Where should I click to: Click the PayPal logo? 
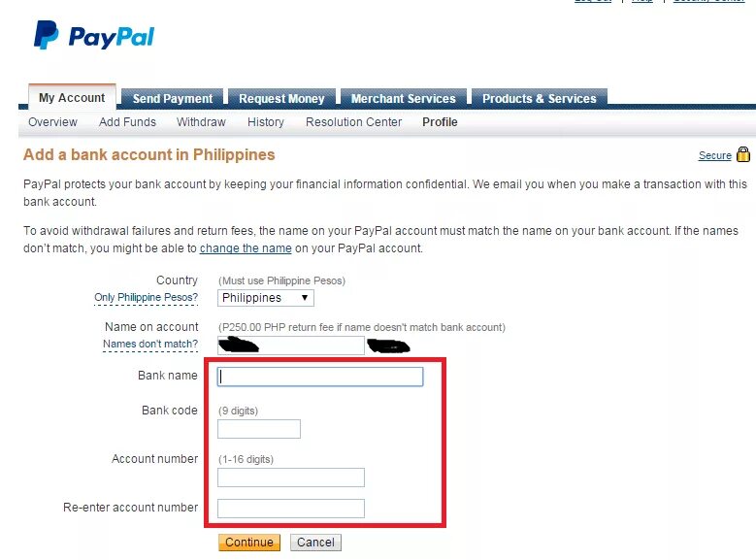pyautogui.click(x=94, y=35)
